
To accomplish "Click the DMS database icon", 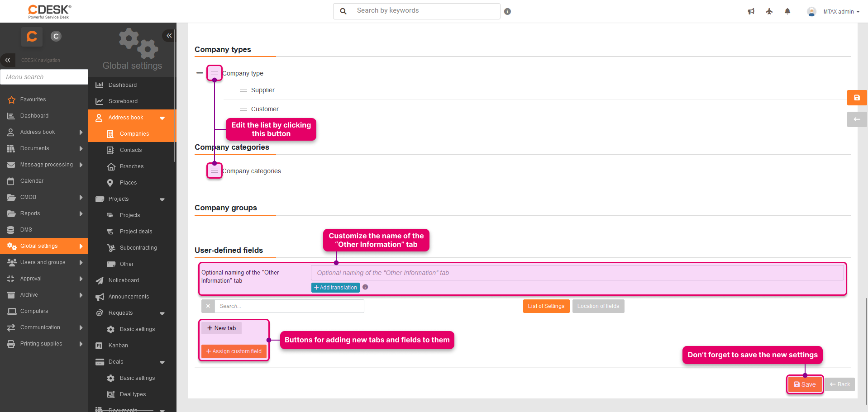I will [x=11, y=230].
